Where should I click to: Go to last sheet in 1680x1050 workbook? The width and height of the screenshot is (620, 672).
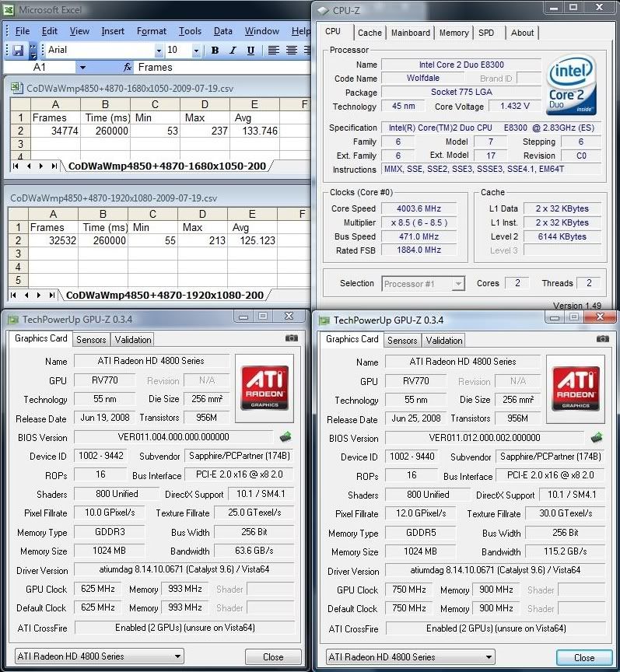(54, 166)
